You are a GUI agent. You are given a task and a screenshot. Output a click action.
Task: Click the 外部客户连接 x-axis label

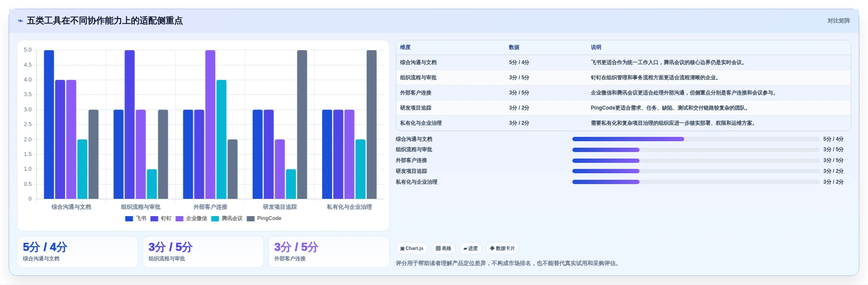210,207
